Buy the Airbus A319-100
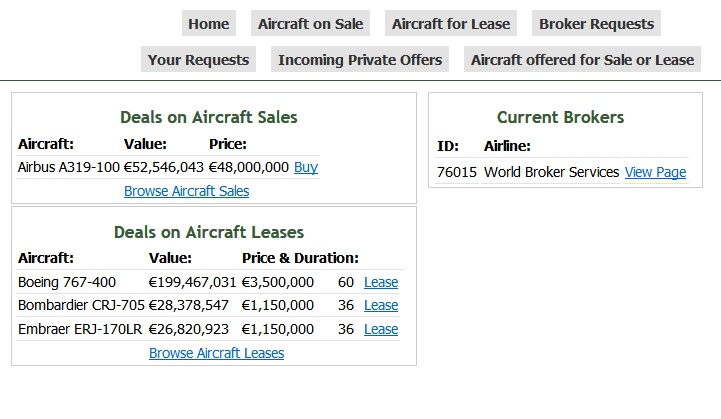 306,167
